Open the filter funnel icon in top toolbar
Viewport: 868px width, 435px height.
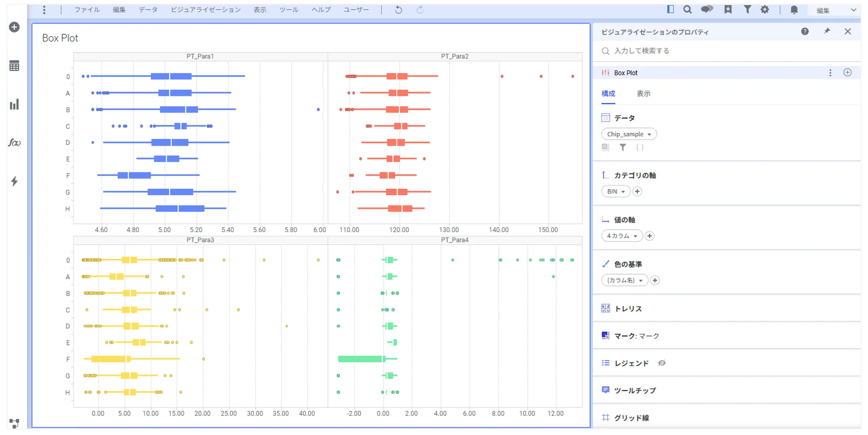click(747, 10)
